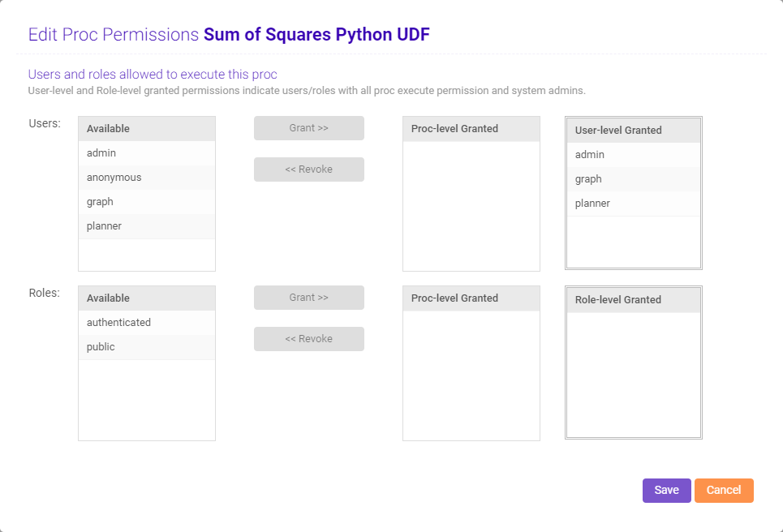Click the Edit Proc Permissions dialog title
Viewport: 783px width, 532px height.
111,35
